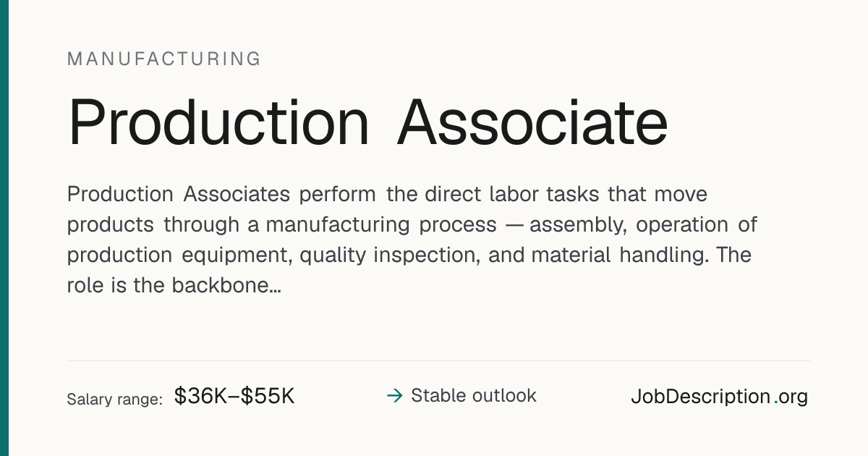This screenshot has height=456, width=868.
Task: Click the teal vertical accent bar
Action: pos(4,228)
